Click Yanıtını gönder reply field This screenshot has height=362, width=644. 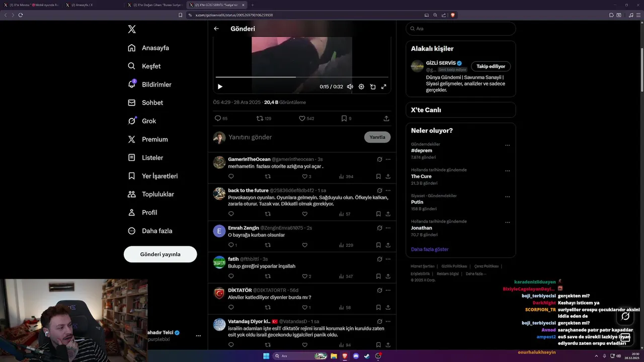pos(294,137)
